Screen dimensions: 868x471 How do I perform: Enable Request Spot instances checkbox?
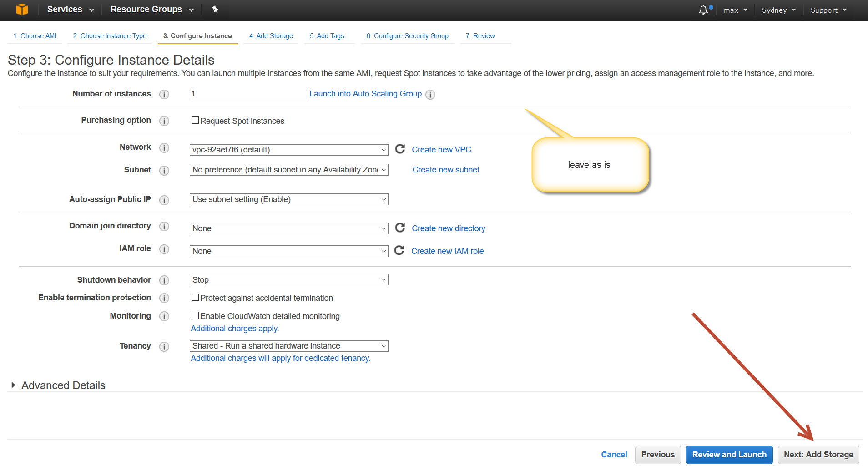coord(195,121)
